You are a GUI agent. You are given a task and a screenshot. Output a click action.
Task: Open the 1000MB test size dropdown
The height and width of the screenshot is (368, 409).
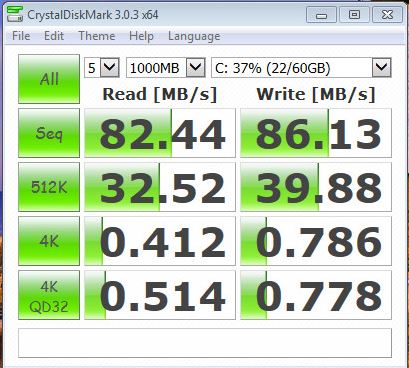[165, 68]
